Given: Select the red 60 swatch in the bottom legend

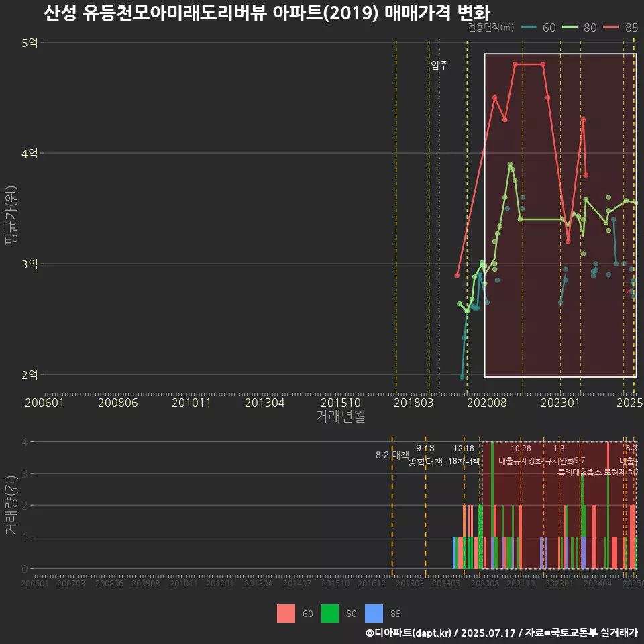Looking at the screenshot, I should pos(286,614).
